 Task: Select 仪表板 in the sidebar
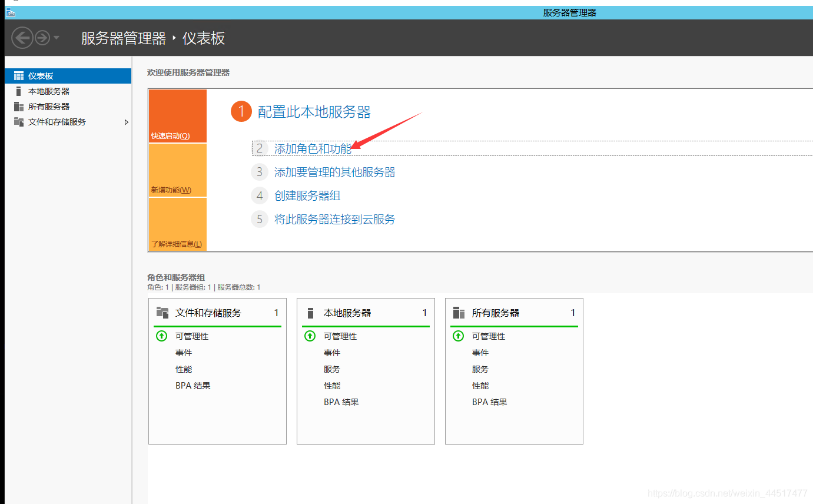68,76
